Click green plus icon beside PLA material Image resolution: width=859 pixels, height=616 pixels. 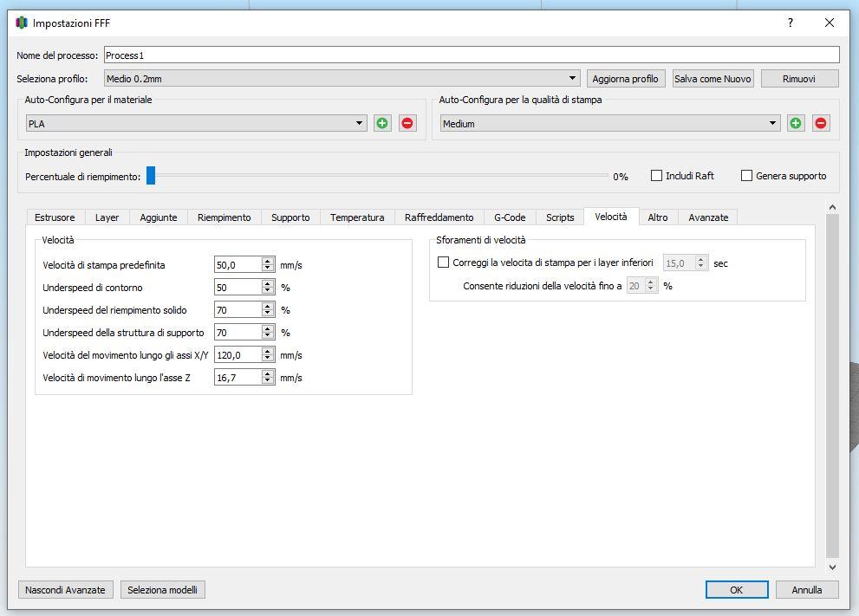[382, 123]
